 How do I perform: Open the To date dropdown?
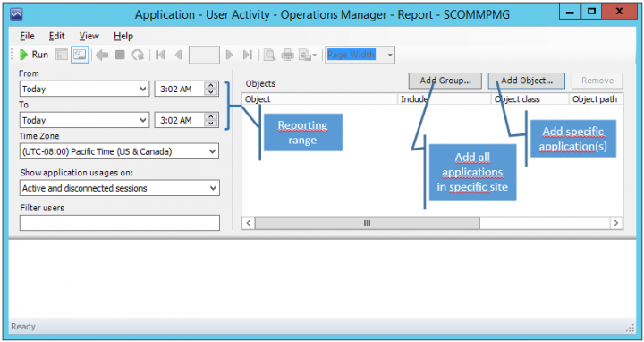coord(84,120)
